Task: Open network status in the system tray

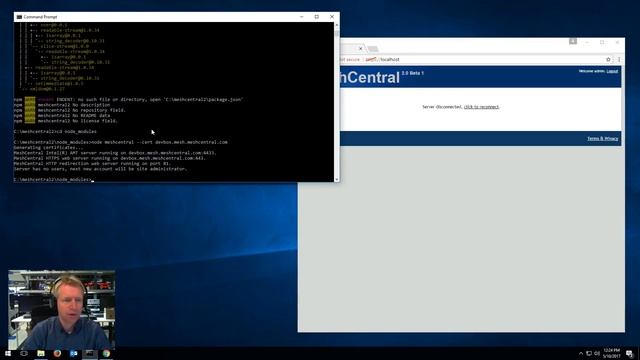Action: coord(589,353)
